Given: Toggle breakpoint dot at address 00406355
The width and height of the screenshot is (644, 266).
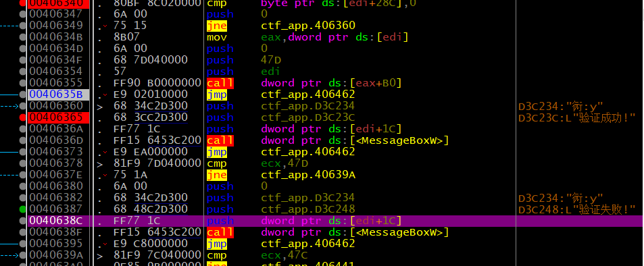Looking at the screenshot, I should click(23, 83).
